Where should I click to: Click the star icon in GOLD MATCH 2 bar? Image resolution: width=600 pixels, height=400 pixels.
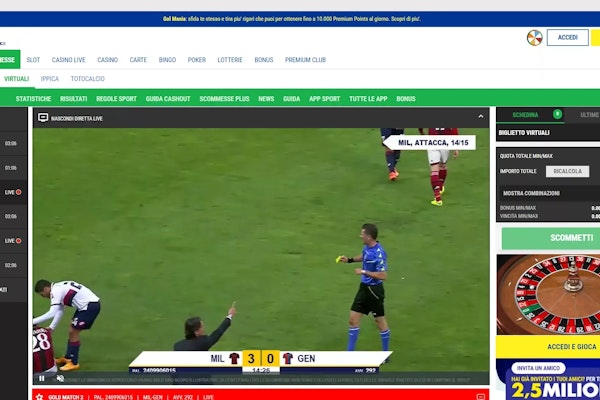pyautogui.click(x=39, y=397)
